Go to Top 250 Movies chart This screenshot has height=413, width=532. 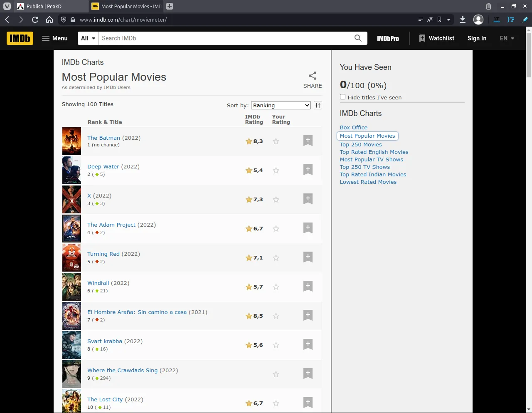click(x=361, y=145)
